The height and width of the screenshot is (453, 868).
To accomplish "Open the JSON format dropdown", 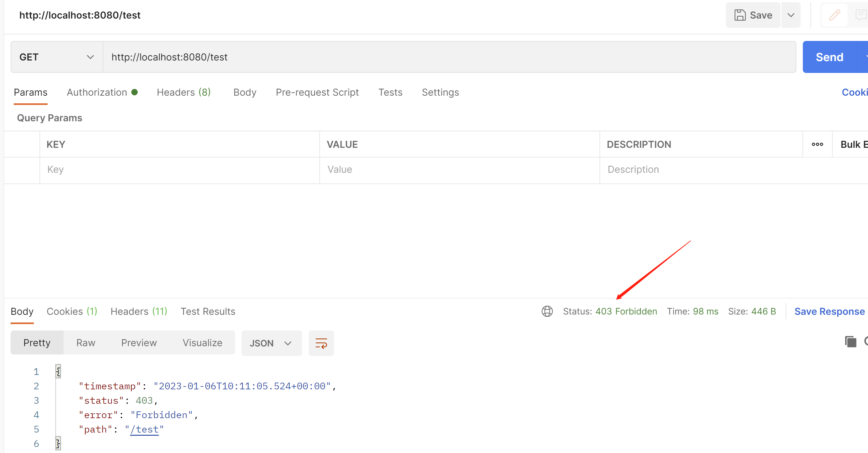I will [271, 343].
